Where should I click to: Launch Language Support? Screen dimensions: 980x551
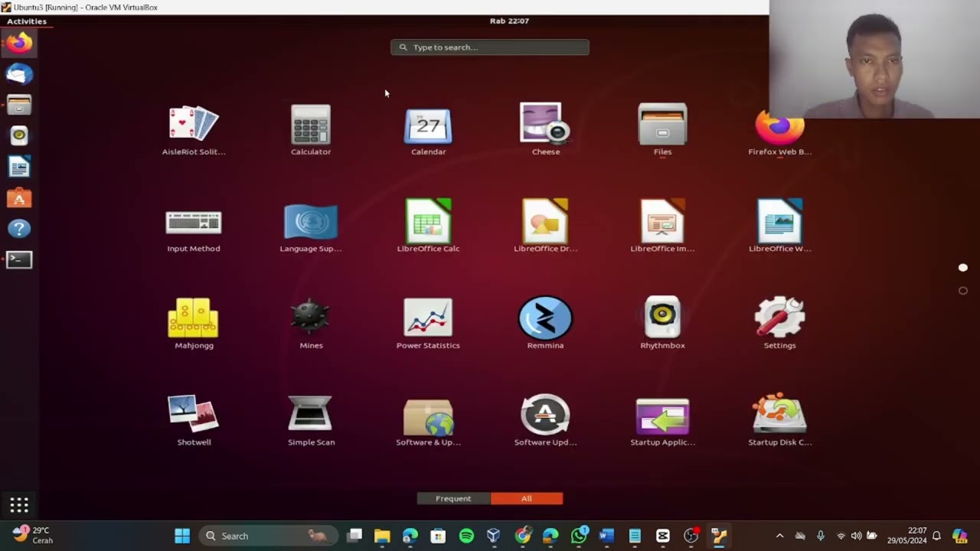(311, 227)
